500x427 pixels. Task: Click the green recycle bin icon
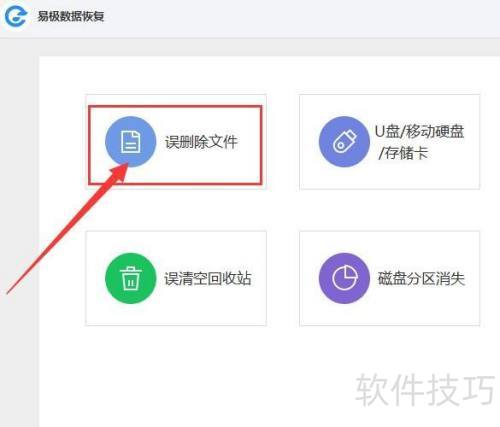pos(130,278)
